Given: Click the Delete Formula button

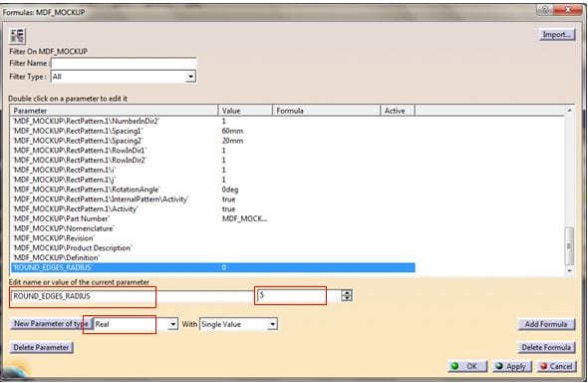Looking at the screenshot, I should click(x=546, y=348).
